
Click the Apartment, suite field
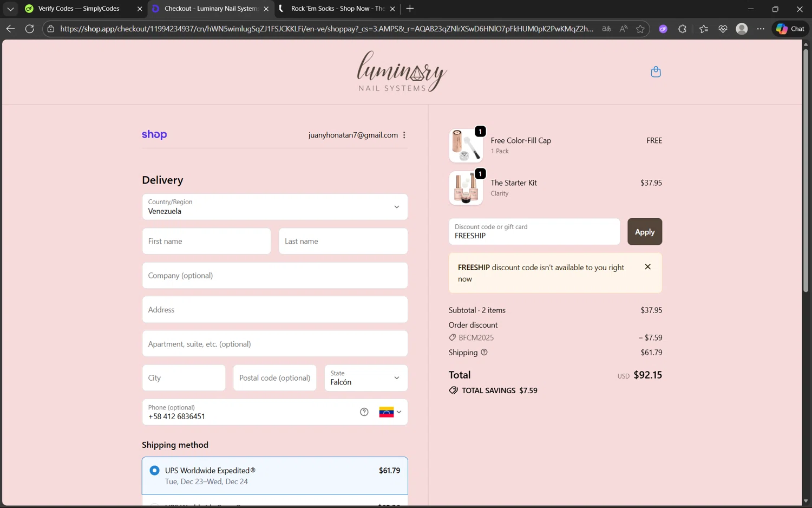click(274, 344)
